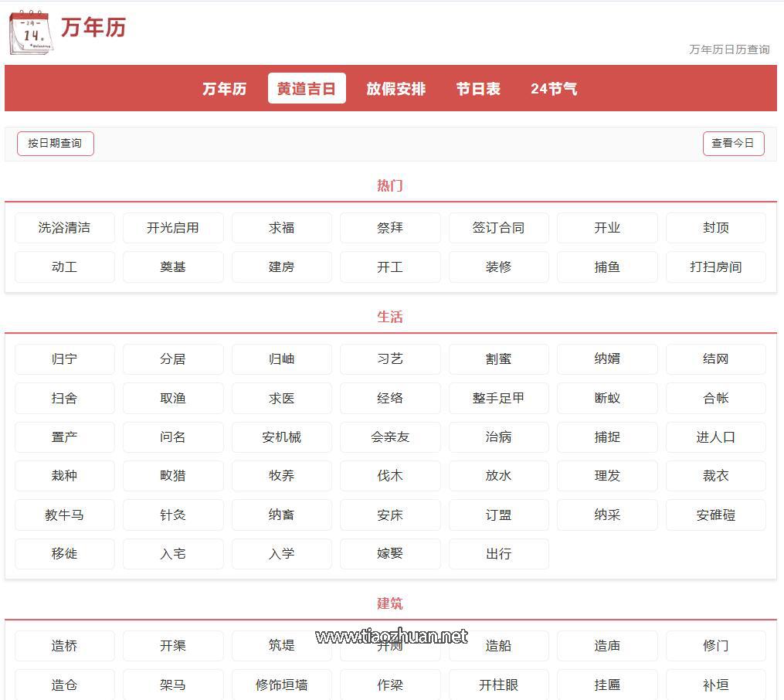Choose 开光启用 in hot section
The width and height of the screenshot is (784, 700).
[x=173, y=228]
